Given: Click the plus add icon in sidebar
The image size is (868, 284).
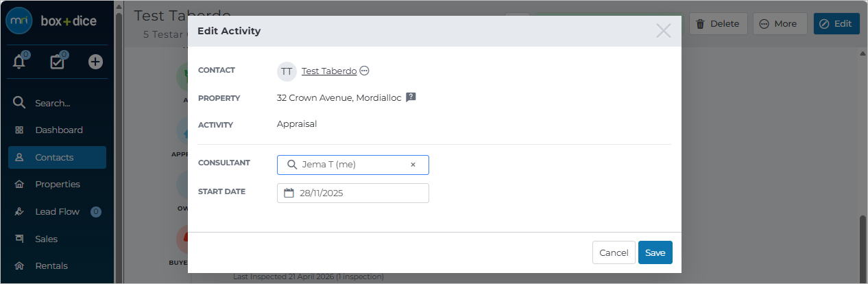Looking at the screenshot, I should (96, 62).
